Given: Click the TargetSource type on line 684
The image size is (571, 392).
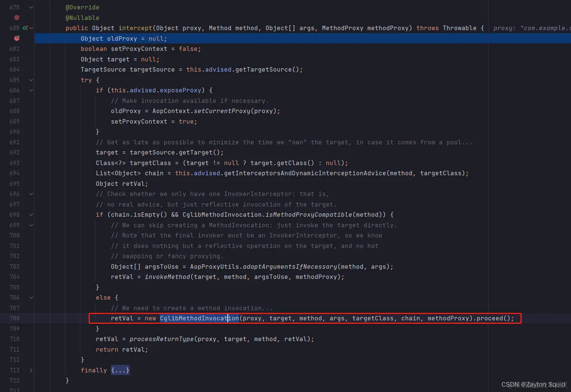Looking at the screenshot, I should click(x=103, y=69).
